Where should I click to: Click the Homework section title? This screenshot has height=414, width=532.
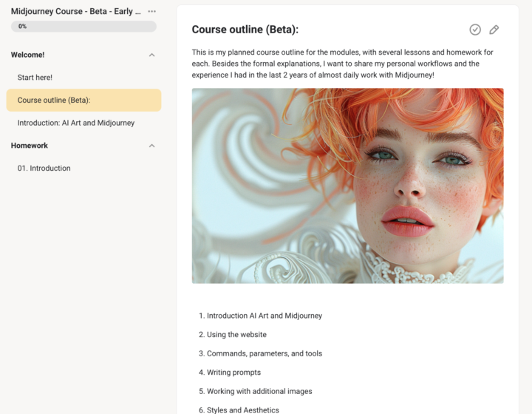click(x=30, y=146)
